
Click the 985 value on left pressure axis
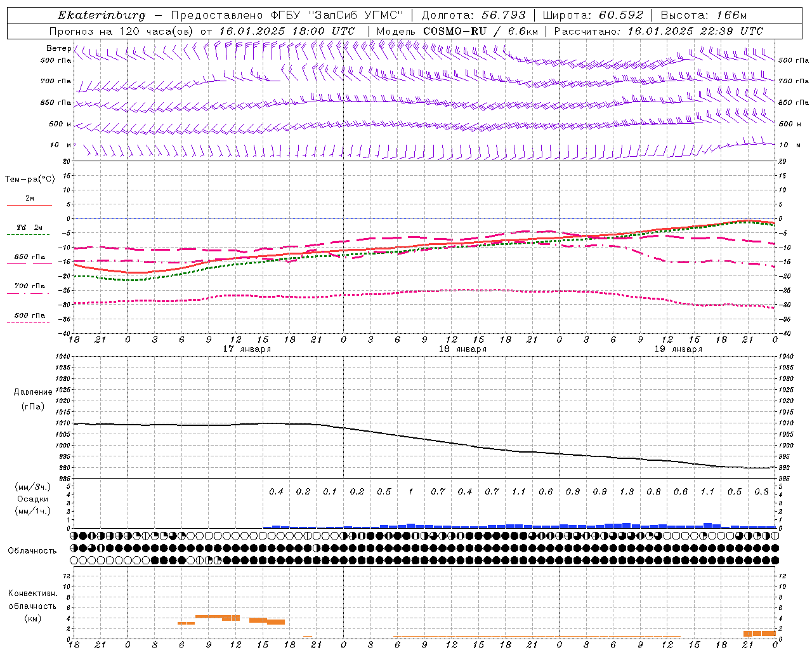65,479
